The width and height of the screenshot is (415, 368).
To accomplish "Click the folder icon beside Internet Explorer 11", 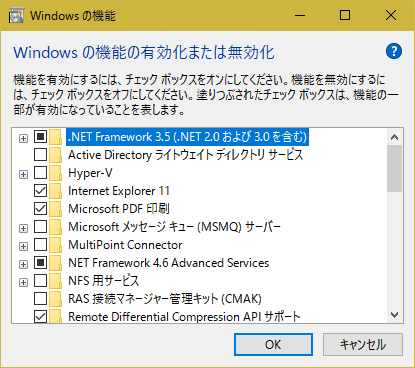I will point(55,191).
